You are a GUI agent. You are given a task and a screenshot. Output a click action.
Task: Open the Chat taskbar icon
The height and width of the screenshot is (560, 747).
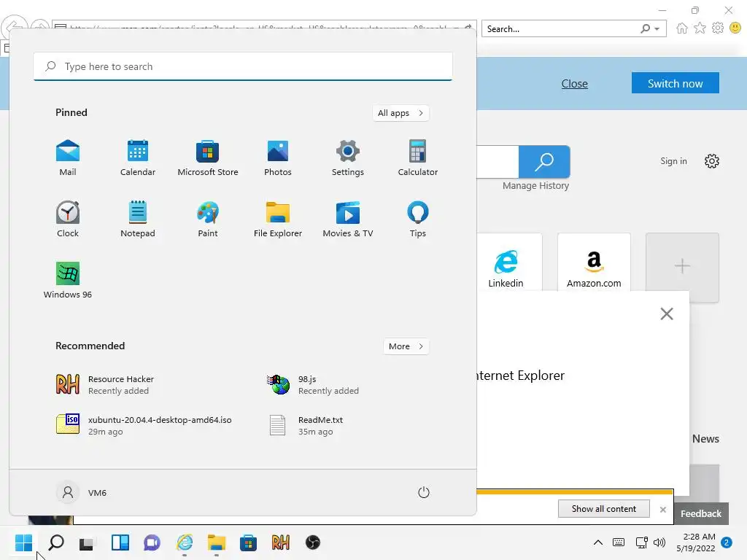tap(152, 542)
